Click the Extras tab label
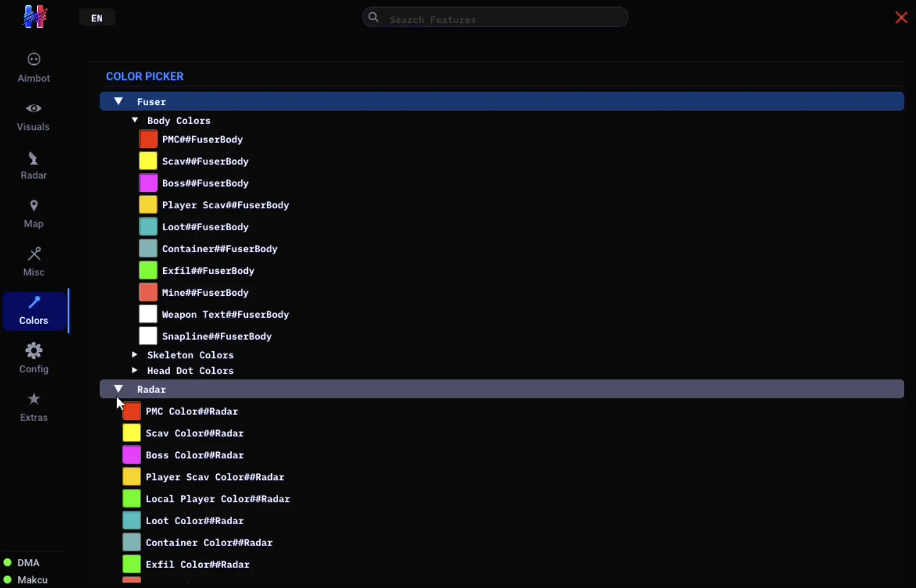This screenshot has width=916, height=588. tap(34, 417)
